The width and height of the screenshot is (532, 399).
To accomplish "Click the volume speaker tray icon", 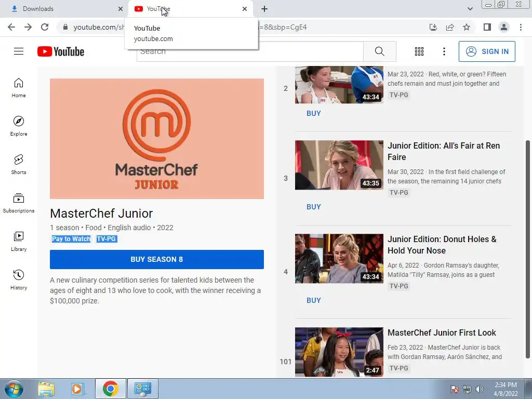I will coord(480,389).
